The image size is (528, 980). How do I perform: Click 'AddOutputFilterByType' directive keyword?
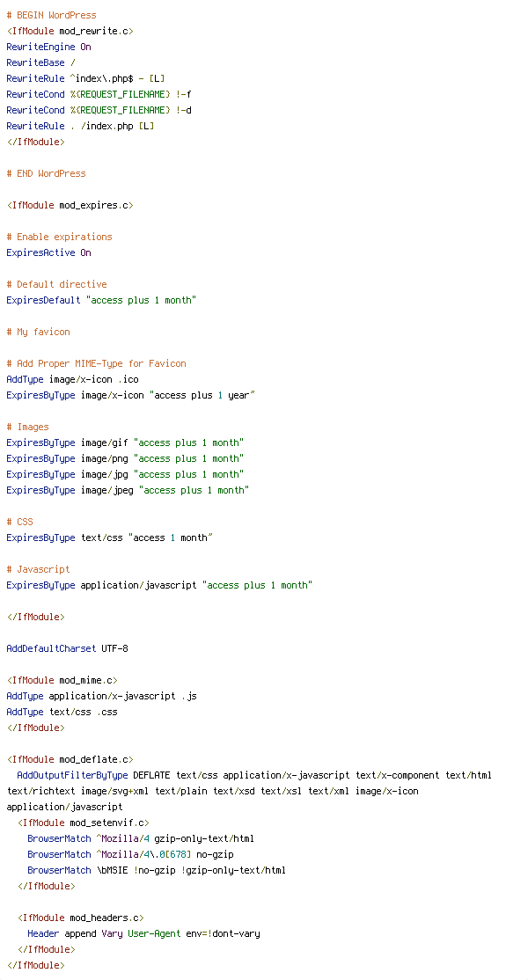point(72,775)
